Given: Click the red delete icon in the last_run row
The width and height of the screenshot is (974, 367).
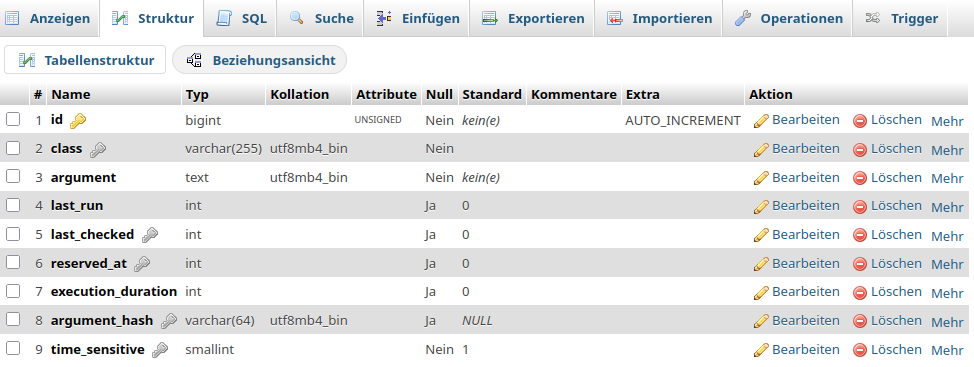Looking at the screenshot, I should [x=860, y=207].
